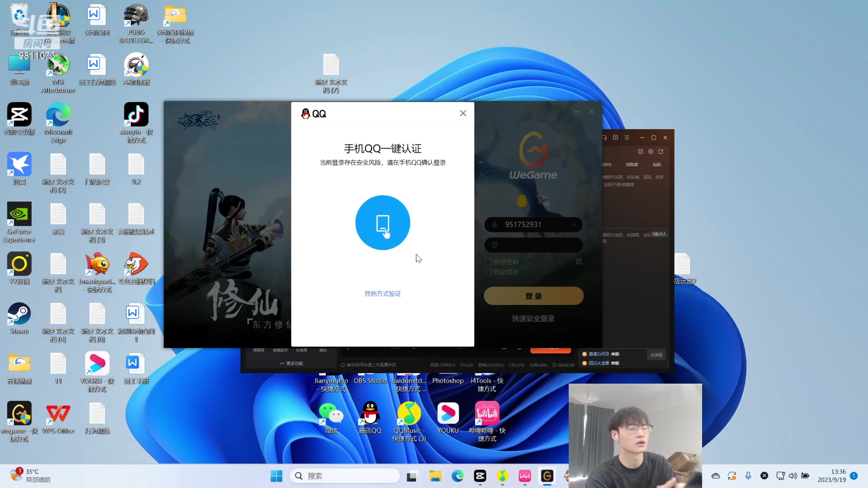The image size is (868, 488).
Task: Open the PUBG BATTLEGROUNDS desktop icon
Action: tap(136, 23)
